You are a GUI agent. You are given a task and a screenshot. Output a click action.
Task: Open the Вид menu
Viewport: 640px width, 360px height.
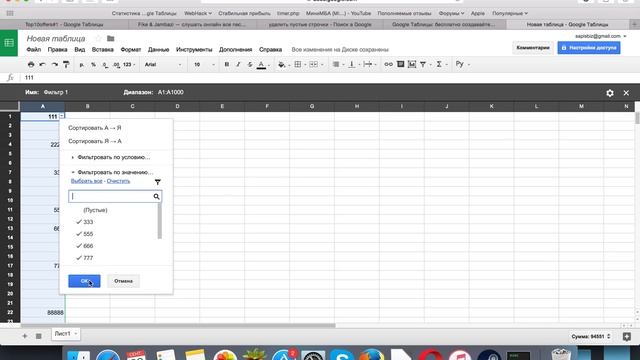point(80,49)
